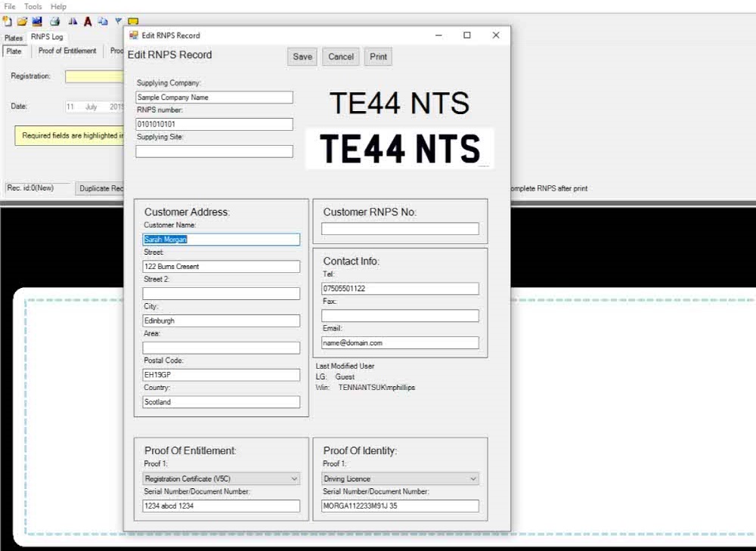Click the Tel field with 07505501122

click(x=400, y=288)
